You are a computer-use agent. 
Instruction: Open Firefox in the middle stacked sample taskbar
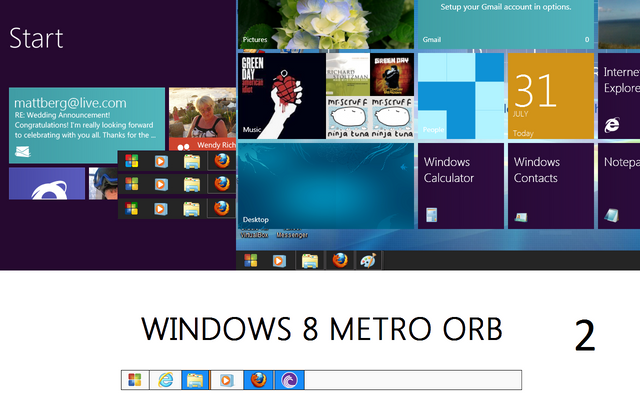click(222, 184)
